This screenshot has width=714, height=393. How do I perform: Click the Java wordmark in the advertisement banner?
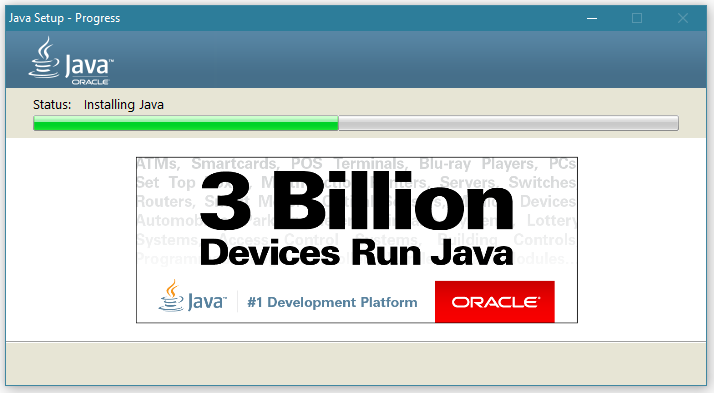coord(206,301)
